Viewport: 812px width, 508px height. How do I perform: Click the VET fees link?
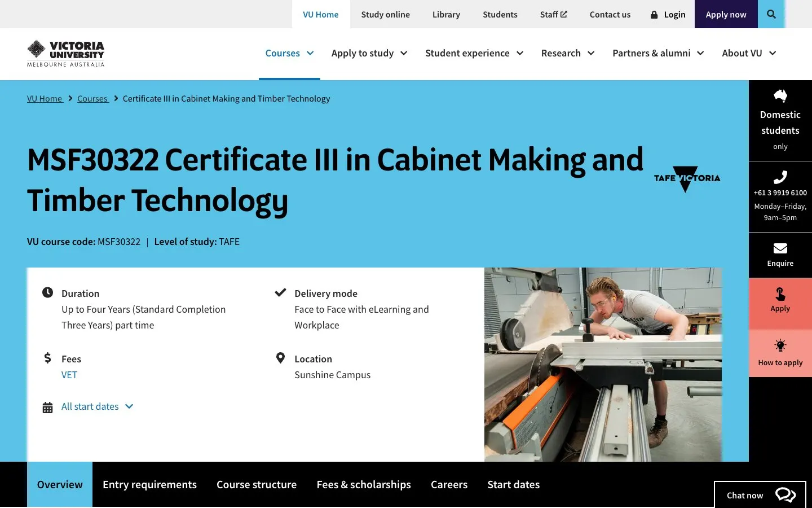click(69, 375)
